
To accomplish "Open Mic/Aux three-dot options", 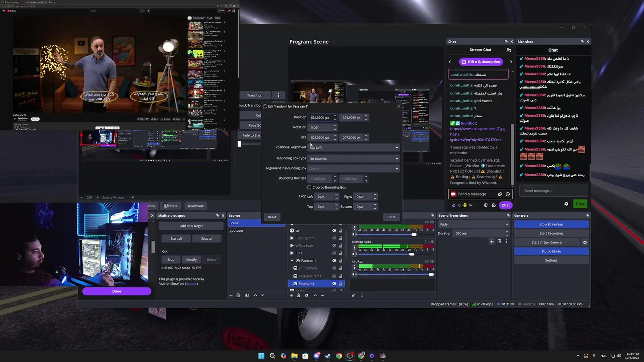I will point(354,267).
